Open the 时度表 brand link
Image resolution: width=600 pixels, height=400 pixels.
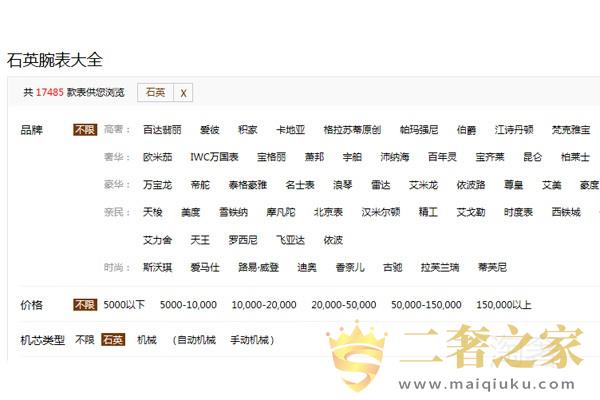click(x=518, y=212)
